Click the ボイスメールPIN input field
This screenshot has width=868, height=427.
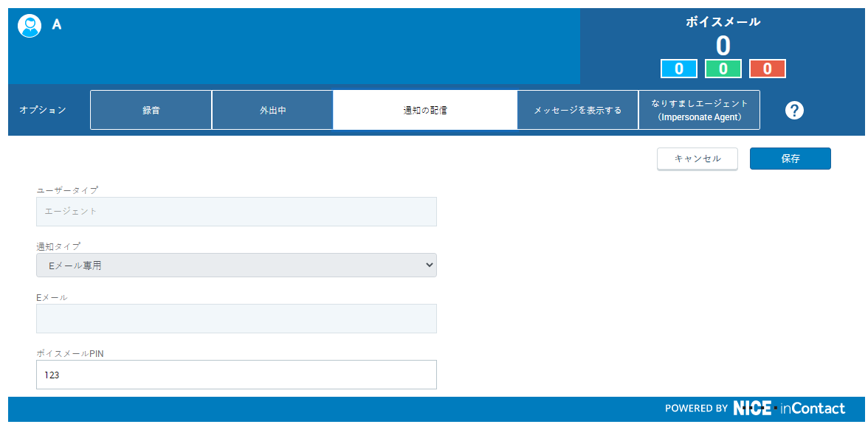(236, 375)
